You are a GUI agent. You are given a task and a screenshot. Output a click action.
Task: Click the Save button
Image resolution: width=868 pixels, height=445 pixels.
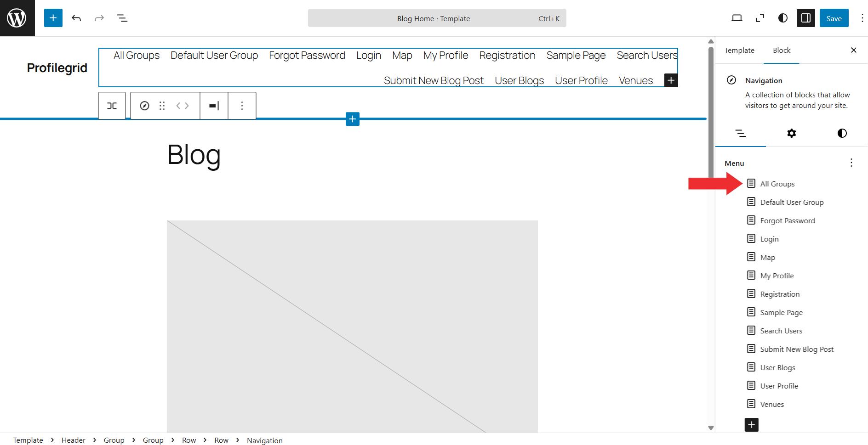tap(834, 18)
